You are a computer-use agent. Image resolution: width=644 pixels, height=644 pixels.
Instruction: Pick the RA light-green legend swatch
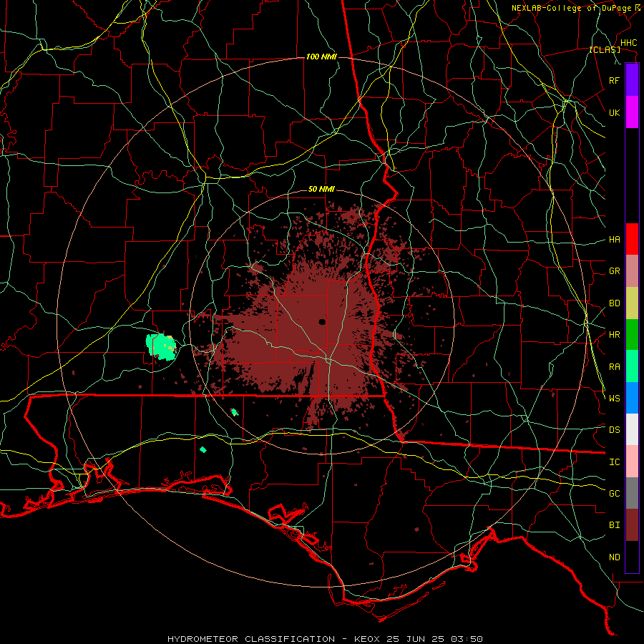pyautogui.click(x=632, y=366)
